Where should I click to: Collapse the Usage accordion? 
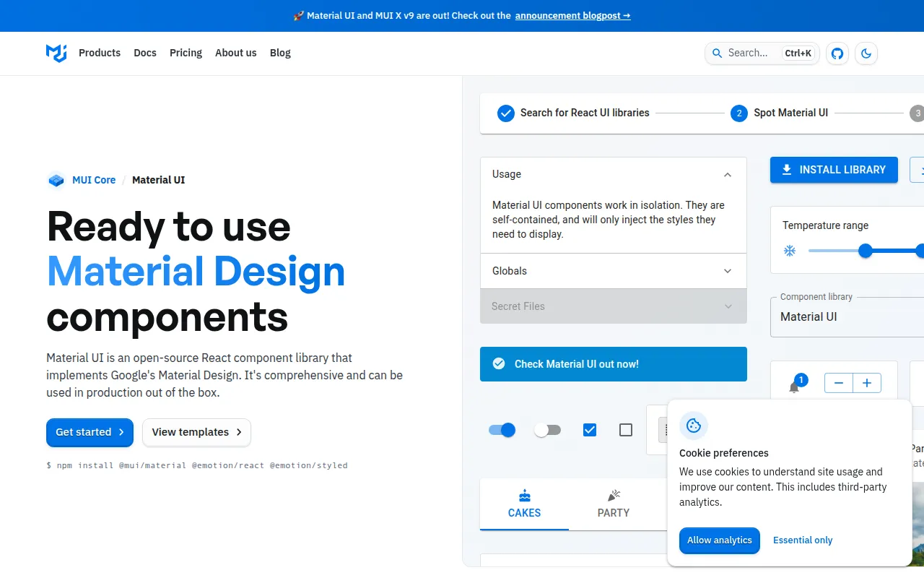tap(614, 174)
